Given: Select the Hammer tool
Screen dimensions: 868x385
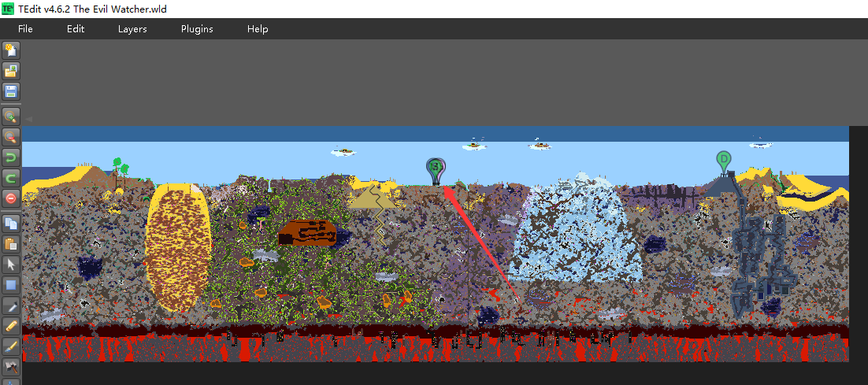Looking at the screenshot, I should pyautogui.click(x=11, y=366).
